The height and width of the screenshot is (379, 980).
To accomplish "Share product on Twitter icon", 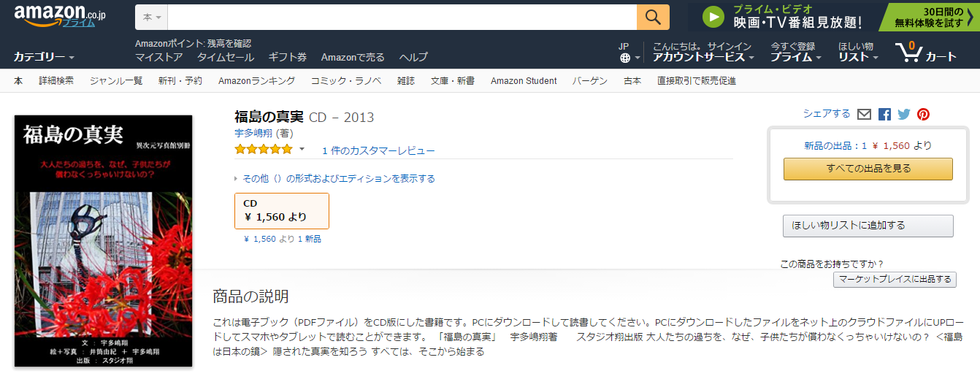I will click(x=904, y=114).
